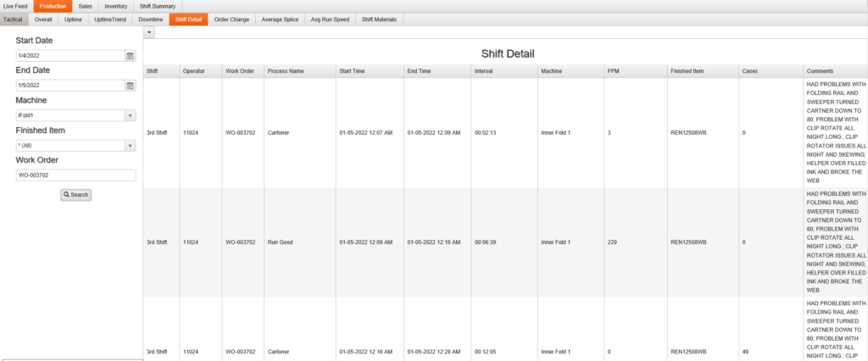Select the Production tab
The image size is (868, 361).
53,7
